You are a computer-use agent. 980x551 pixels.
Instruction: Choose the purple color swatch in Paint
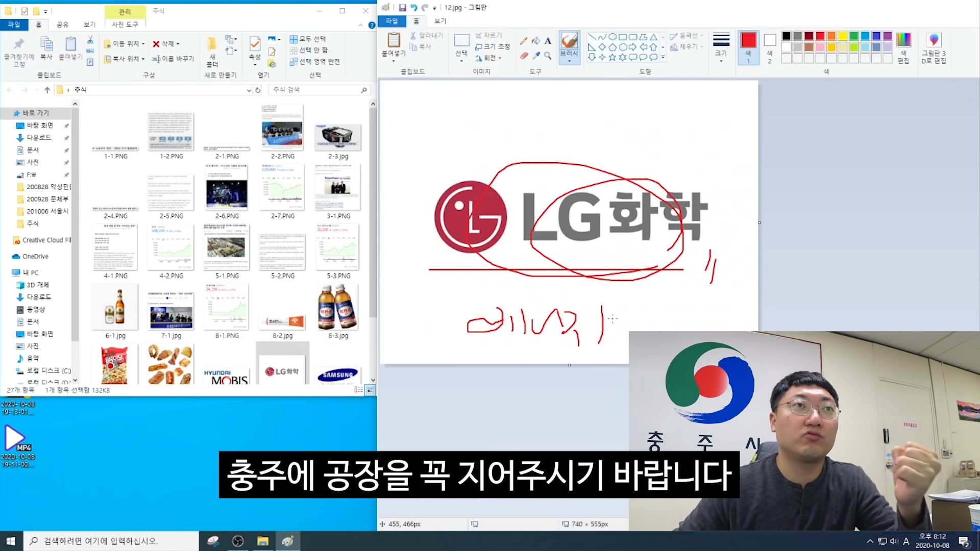tap(888, 36)
